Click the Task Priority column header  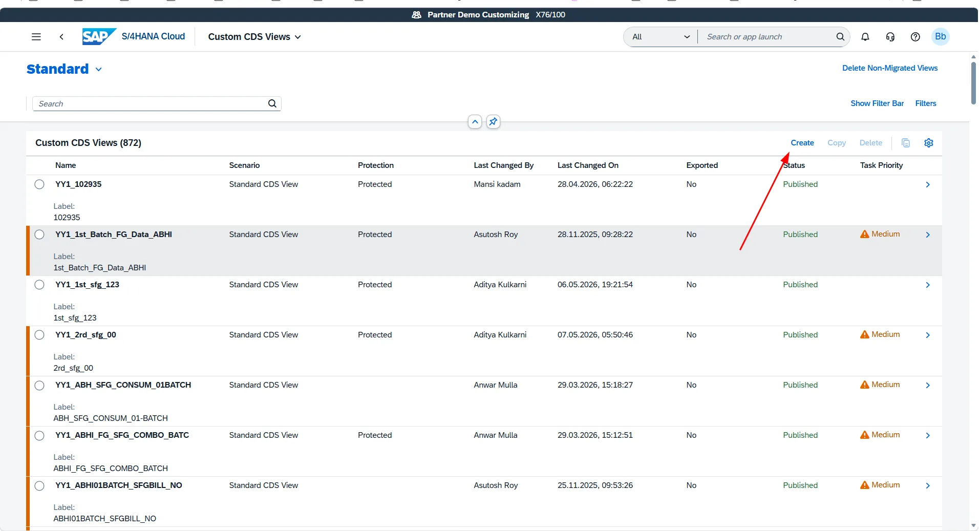pos(881,165)
